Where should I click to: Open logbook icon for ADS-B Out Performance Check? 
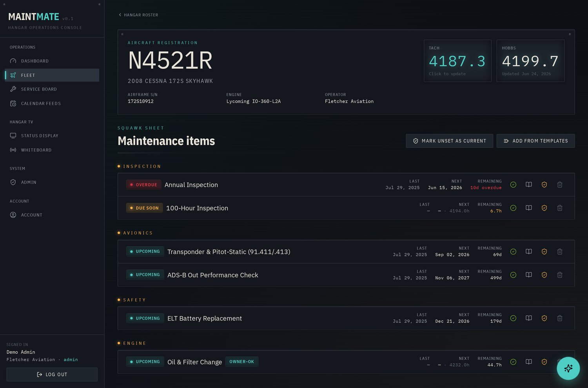pyautogui.click(x=529, y=275)
